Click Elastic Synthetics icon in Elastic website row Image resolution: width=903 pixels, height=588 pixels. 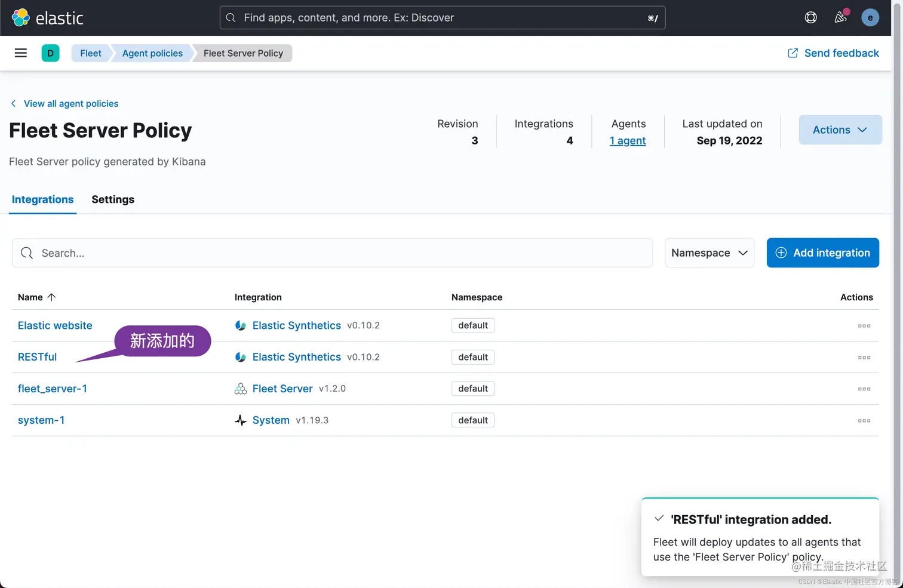pos(241,325)
